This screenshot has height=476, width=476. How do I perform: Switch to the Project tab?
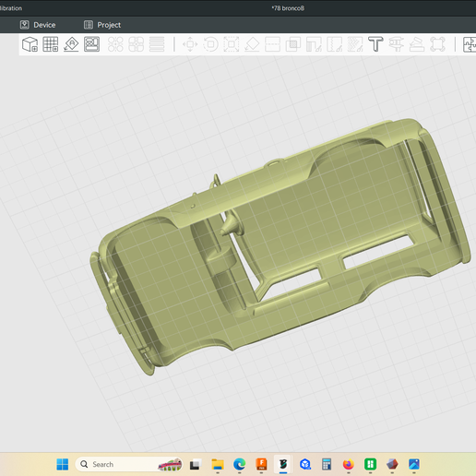[x=102, y=25]
